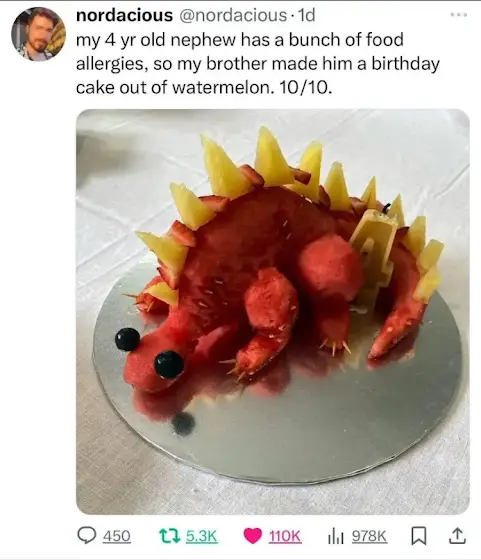The width and height of the screenshot is (481, 560).
Task: Click the 1d post timestamp
Action: tap(306, 15)
